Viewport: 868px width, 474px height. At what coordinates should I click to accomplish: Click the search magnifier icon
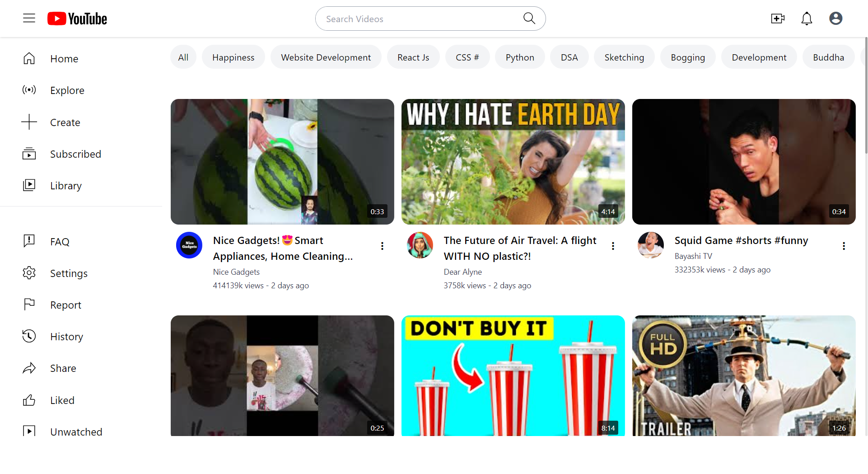coord(529,19)
